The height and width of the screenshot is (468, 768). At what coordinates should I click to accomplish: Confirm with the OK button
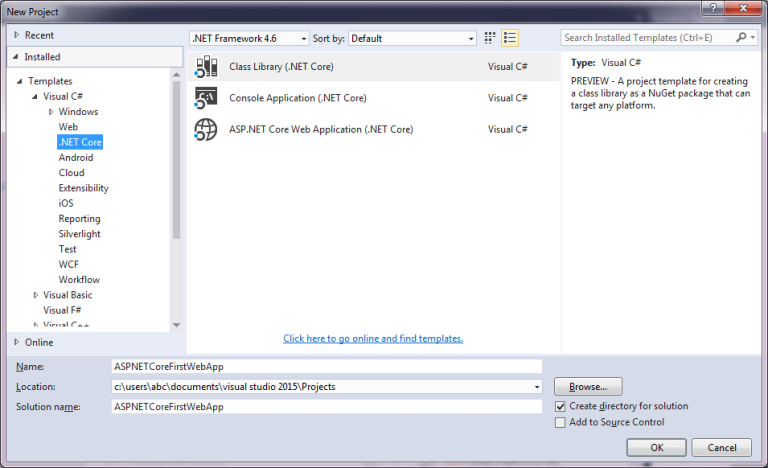(656, 447)
